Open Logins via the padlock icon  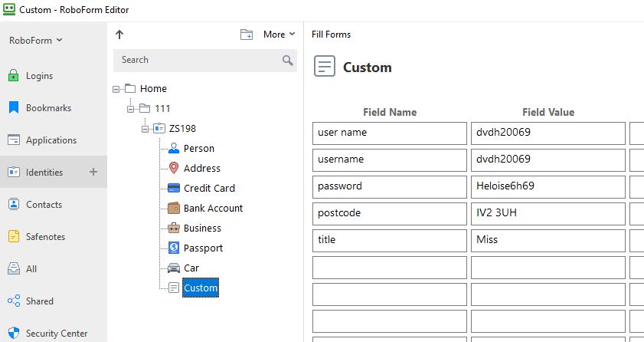[x=13, y=76]
